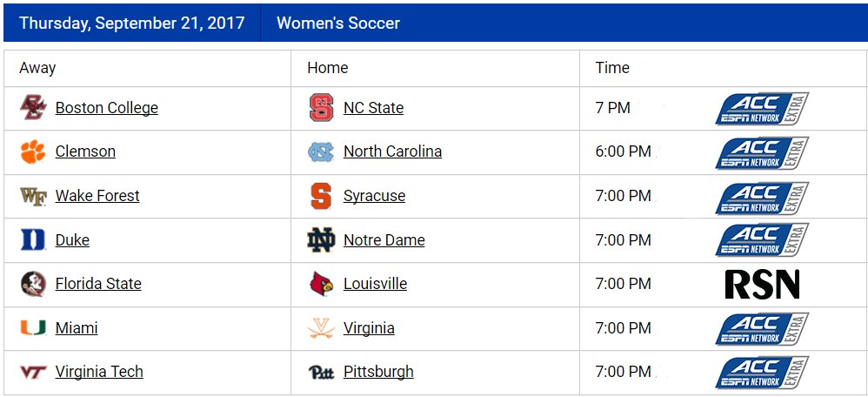Image resolution: width=868 pixels, height=397 pixels.
Task: Click the Louisville cardinal logo
Action: click(321, 284)
